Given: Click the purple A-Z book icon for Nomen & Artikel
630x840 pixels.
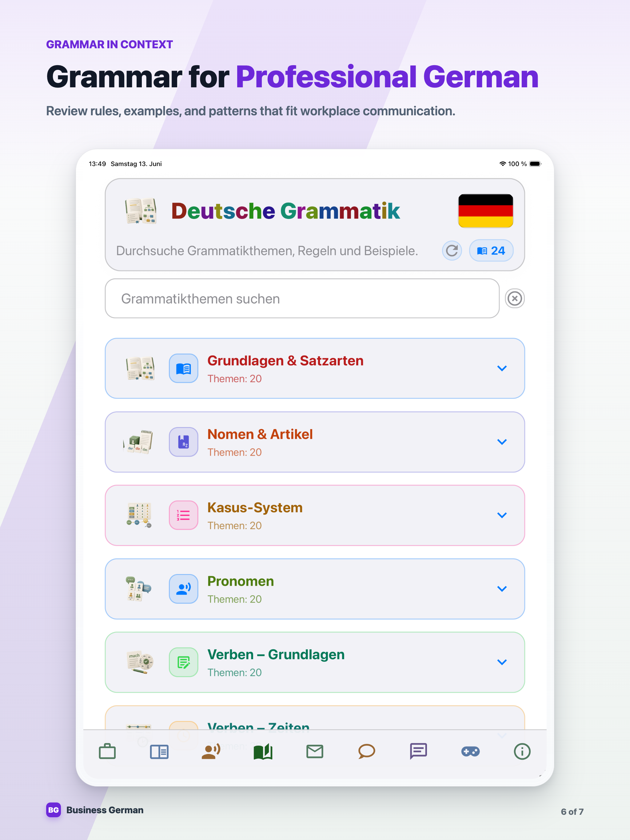Looking at the screenshot, I should tap(184, 442).
